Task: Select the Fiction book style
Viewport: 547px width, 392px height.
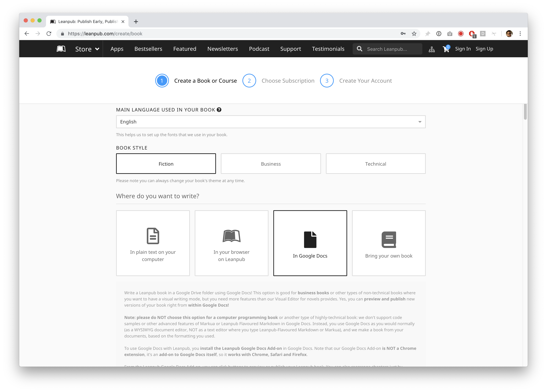Action: (166, 164)
